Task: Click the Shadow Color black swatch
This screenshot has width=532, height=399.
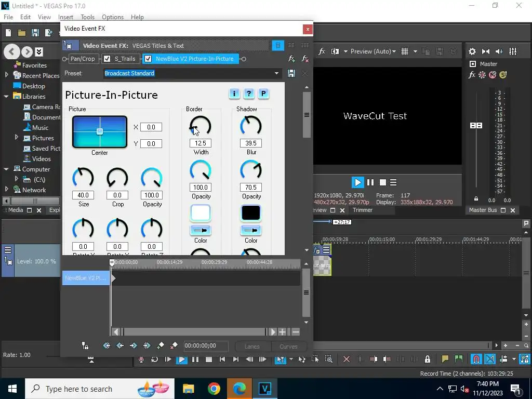Action: (x=251, y=212)
